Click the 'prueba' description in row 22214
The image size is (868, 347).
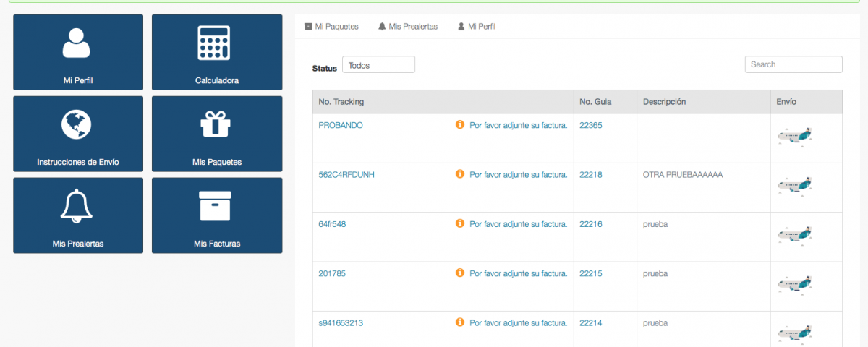655,323
